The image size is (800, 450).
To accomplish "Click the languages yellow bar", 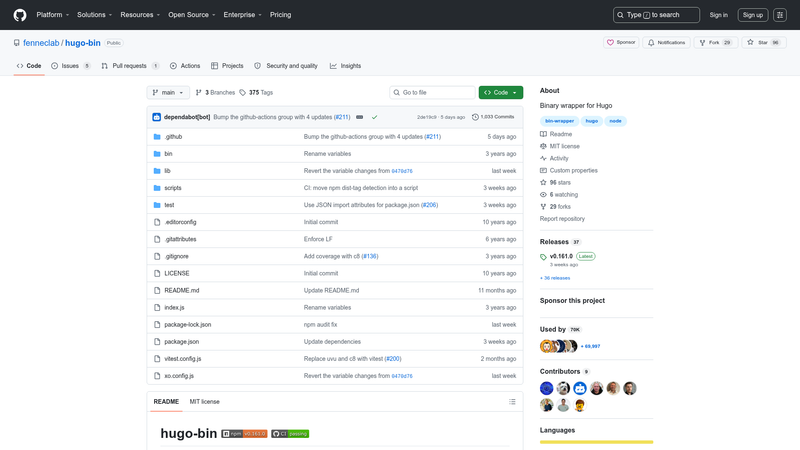I will pos(596,442).
